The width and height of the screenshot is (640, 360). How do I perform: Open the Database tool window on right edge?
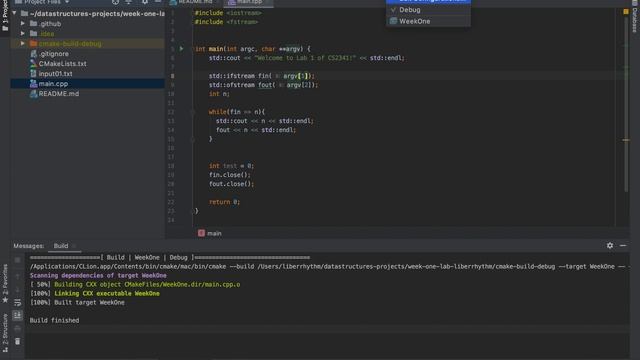click(635, 17)
